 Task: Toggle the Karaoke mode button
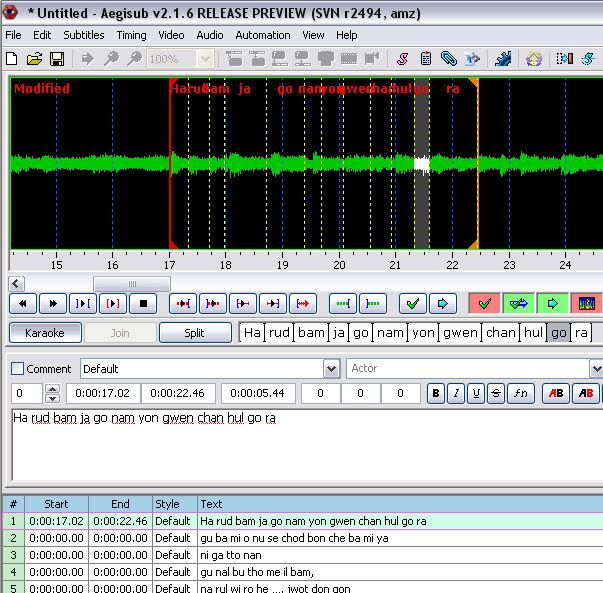pyautogui.click(x=45, y=333)
